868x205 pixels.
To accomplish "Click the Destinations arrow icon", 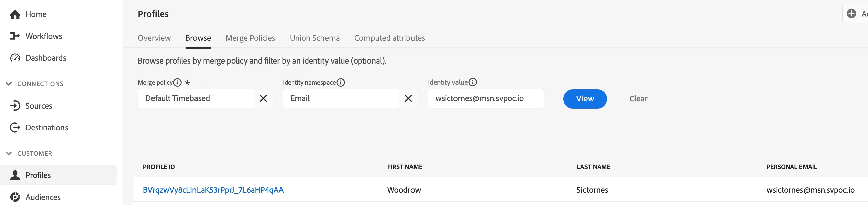I will 15,128.
